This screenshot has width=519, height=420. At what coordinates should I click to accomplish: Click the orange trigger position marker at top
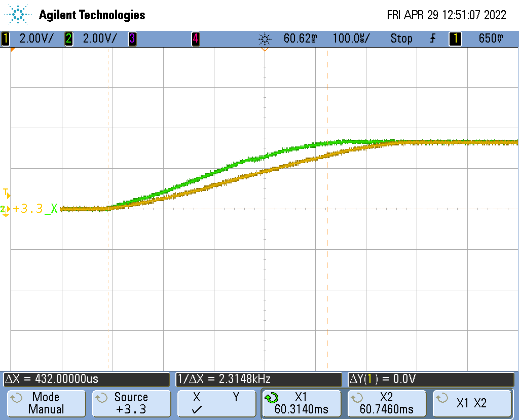(265, 49)
